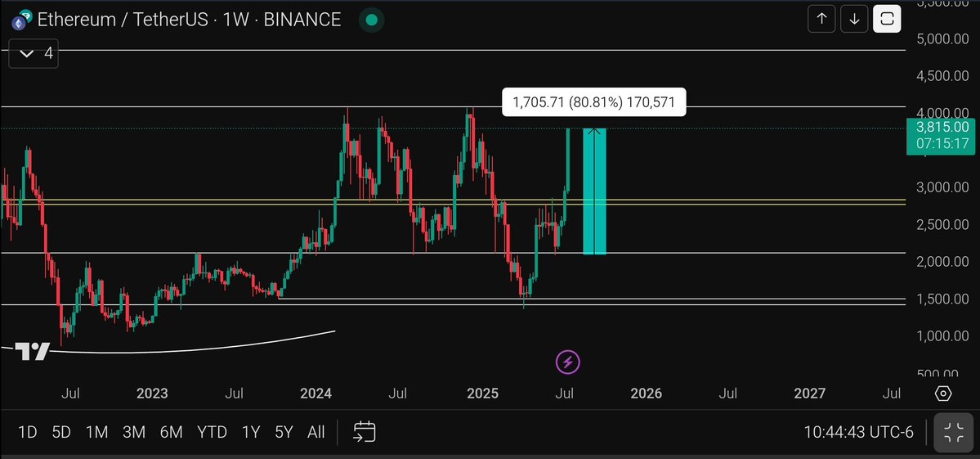Click the 5,000.00 price axis label
This screenshot has height=459, width=980.
(x=942, y=38)
